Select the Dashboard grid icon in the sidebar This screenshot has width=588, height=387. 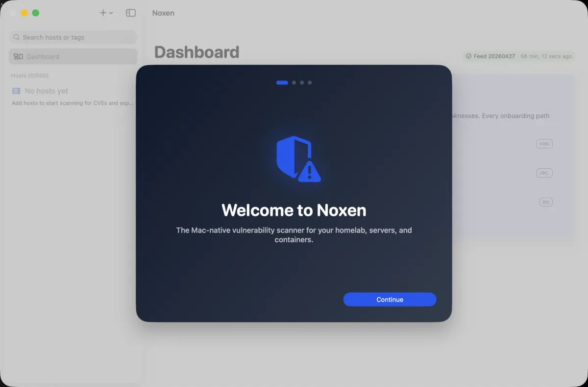point(18,56)
